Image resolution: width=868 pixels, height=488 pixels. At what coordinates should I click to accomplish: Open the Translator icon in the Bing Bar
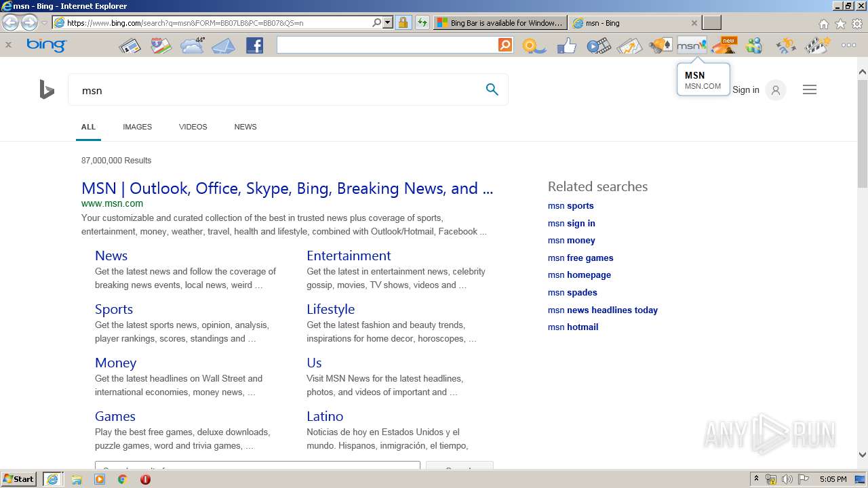pos(786,45)
